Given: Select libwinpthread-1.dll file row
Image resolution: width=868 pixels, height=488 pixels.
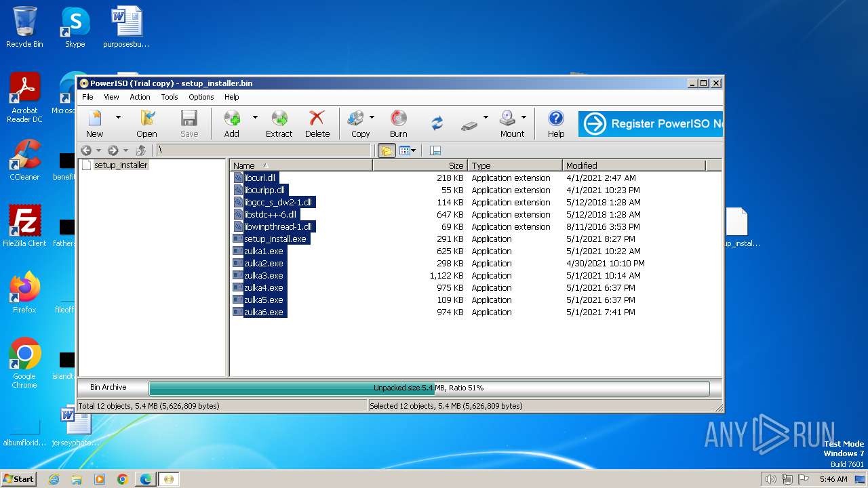Looking at the screenshot, I should 278,226.
